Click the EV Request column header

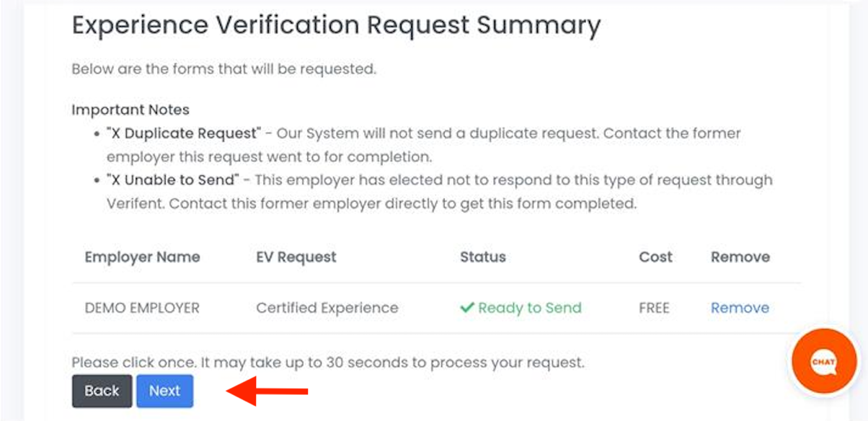[x=296, y=257]
